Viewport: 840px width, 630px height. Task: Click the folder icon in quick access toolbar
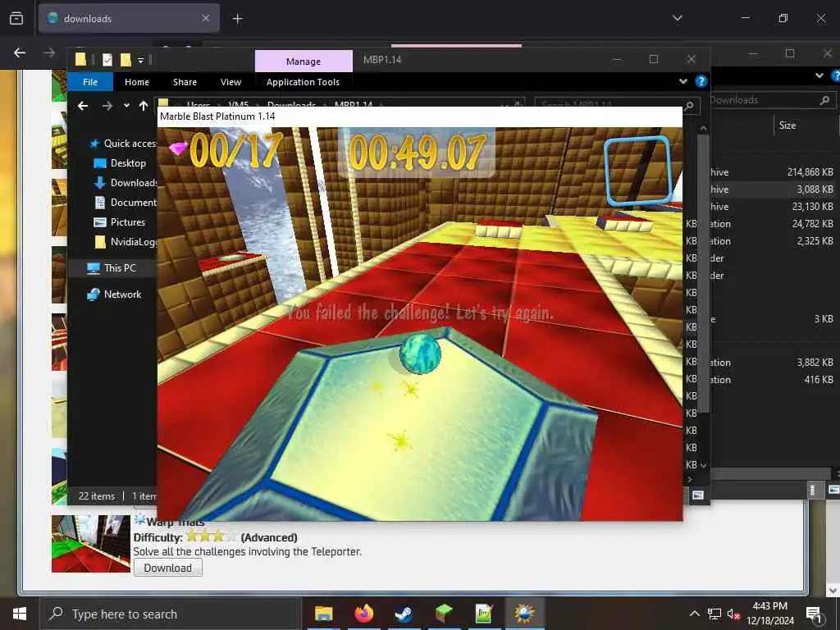click(80, 59)
